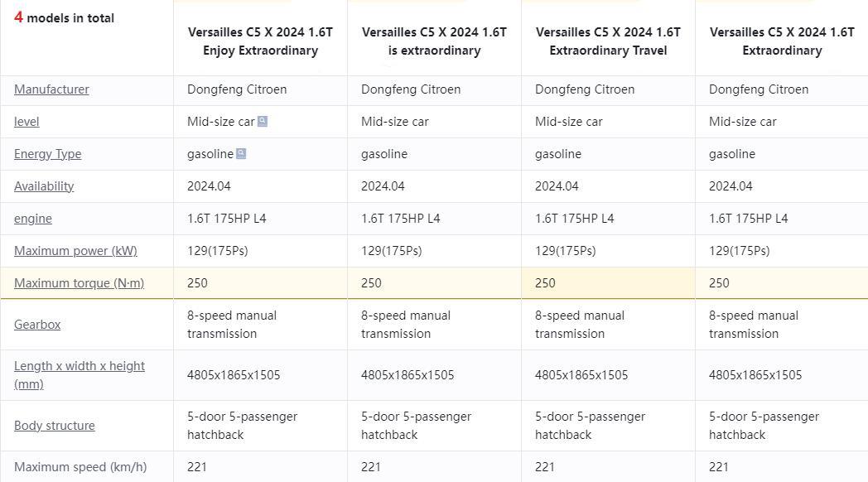Open the Energy Type definition link

(x=47, y=154)
